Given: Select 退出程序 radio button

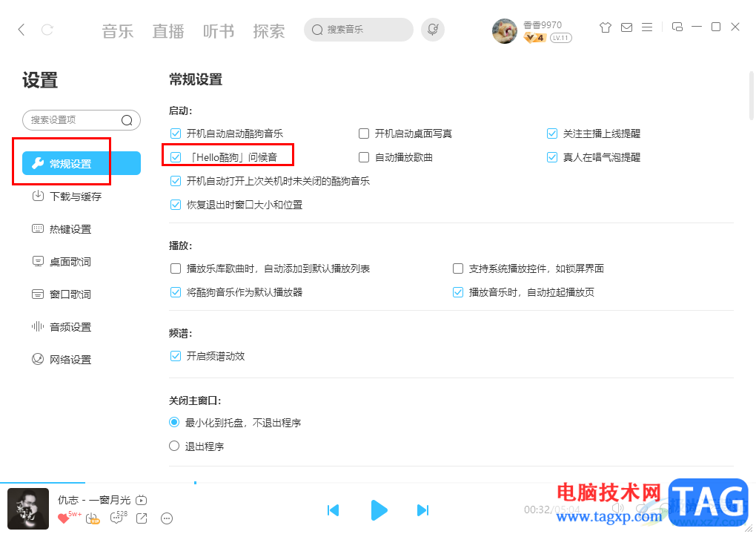Looking at the screenshot, I should pyautogui.click(x=174, y=446).
